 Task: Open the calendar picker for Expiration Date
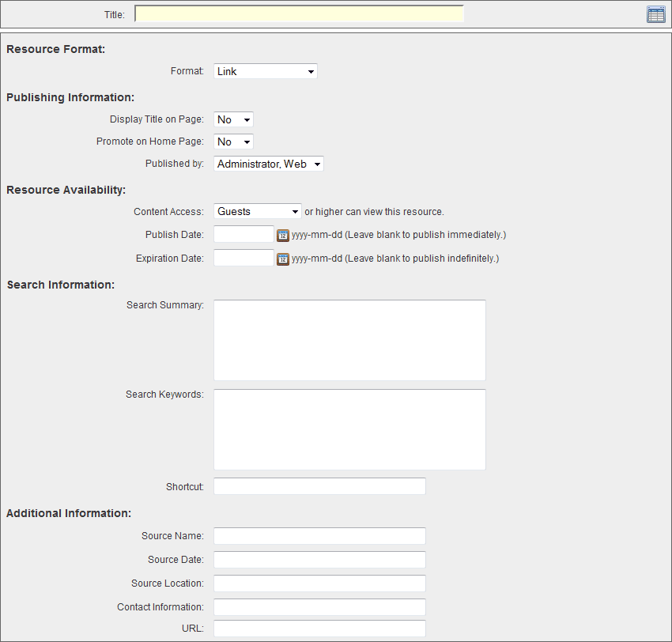point(283,258)
